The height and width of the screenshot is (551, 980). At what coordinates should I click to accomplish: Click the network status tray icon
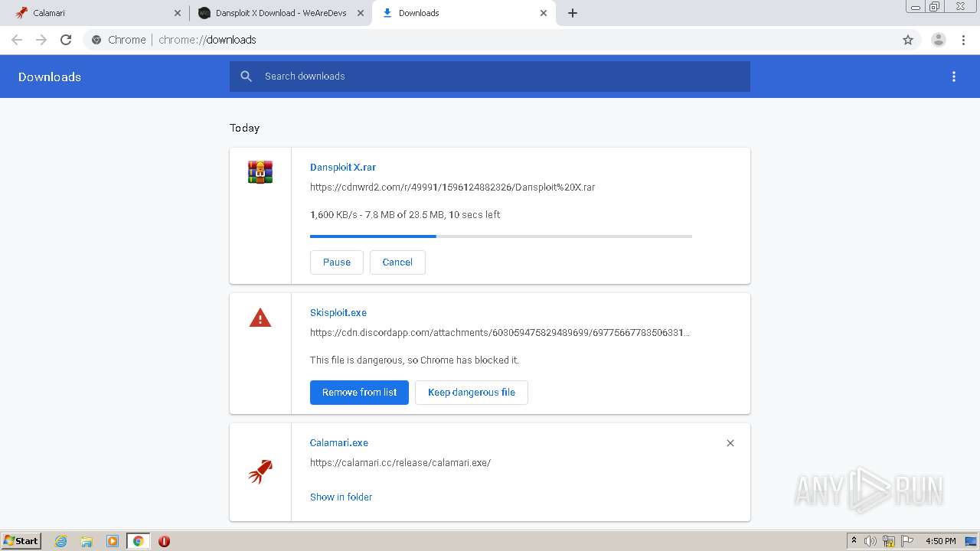click(x=889, y=541)
